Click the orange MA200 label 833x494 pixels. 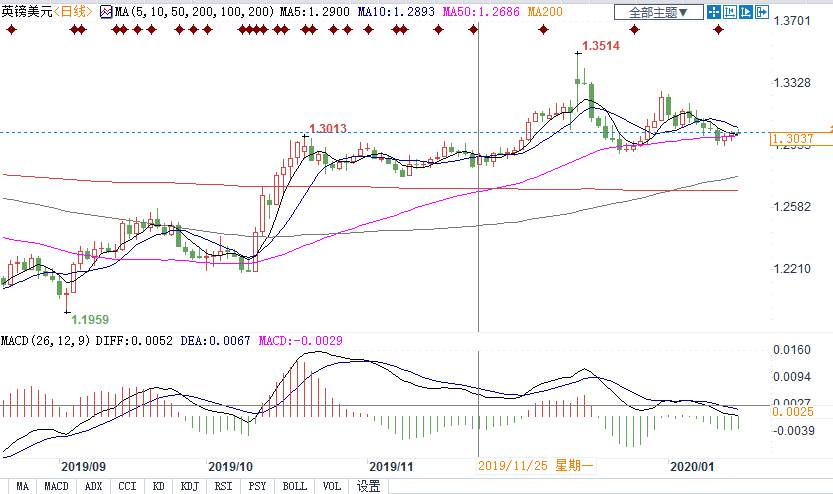545,12
